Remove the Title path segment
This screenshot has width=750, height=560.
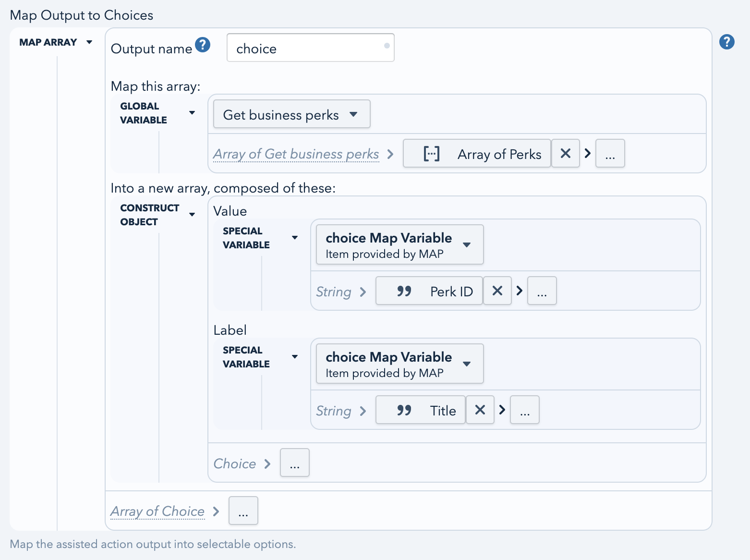click(x=480, y=410)
